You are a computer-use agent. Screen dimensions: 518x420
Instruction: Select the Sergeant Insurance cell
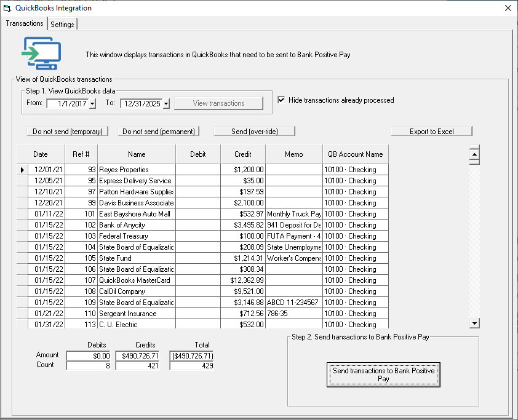[x=137, y=314]
